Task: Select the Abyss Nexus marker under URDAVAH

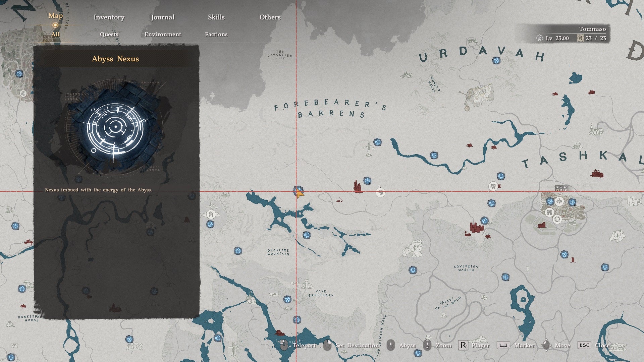Action: click(496, 61)
